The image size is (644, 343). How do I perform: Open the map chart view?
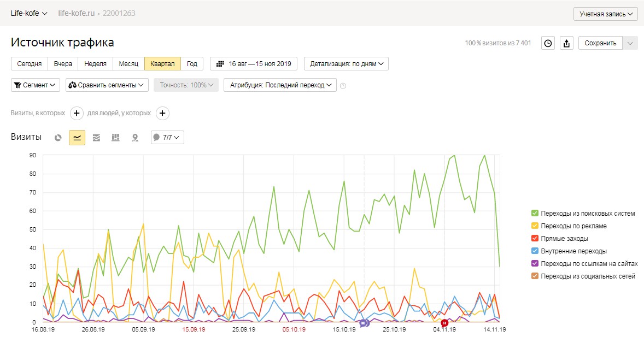[134, 138]
